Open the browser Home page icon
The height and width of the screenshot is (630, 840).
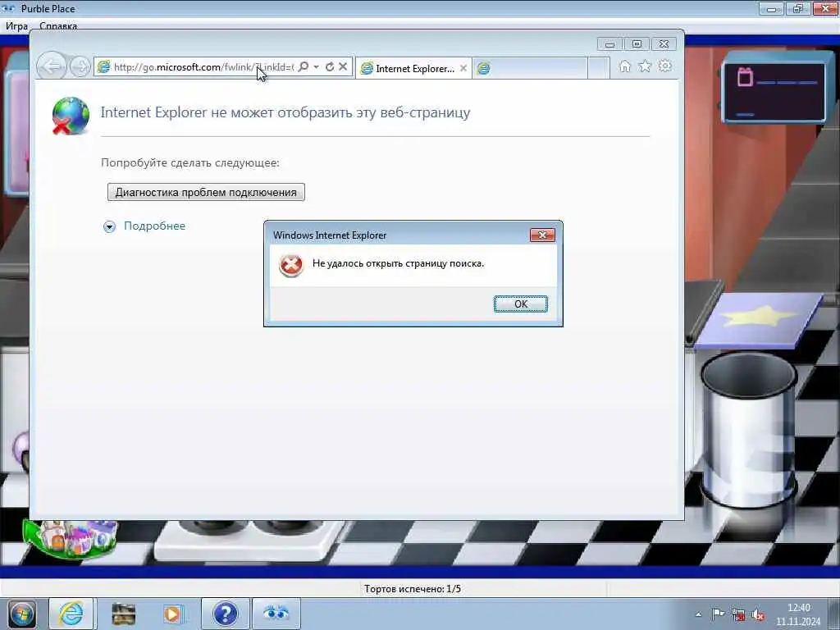pos(624,66)
